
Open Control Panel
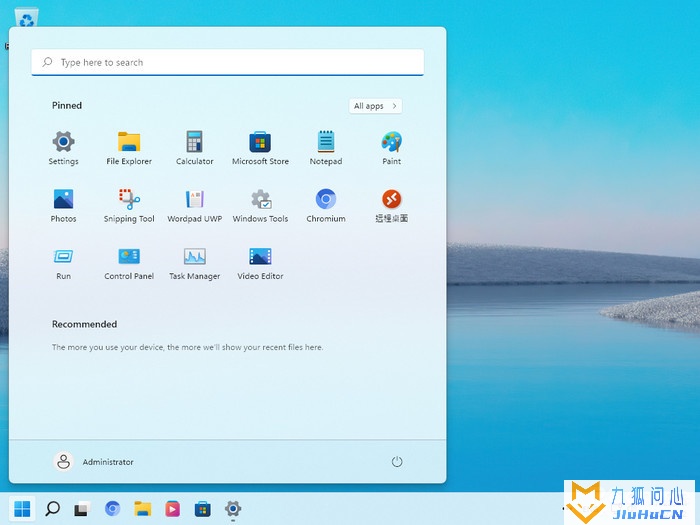[129, 263]
